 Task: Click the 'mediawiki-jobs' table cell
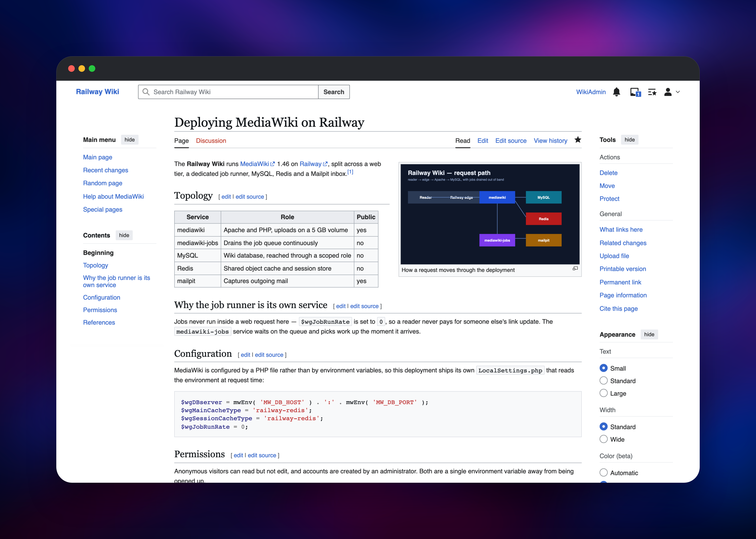pyautogui.click(x=198, y=243)
